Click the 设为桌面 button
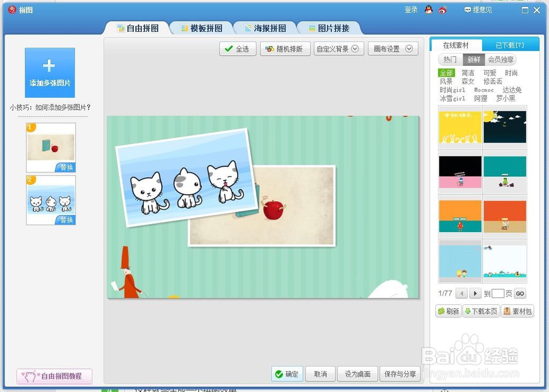The image size is (549, 392). (357, 374)
